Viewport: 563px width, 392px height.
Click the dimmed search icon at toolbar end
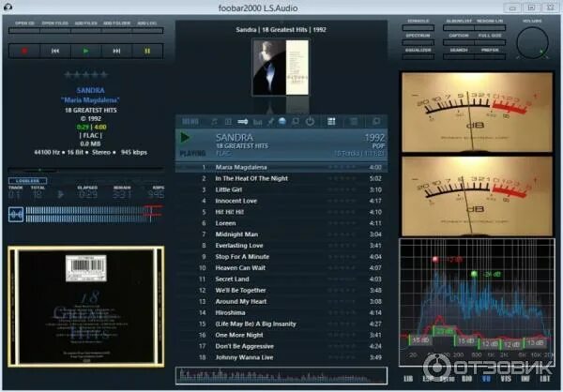coord(376,122)
